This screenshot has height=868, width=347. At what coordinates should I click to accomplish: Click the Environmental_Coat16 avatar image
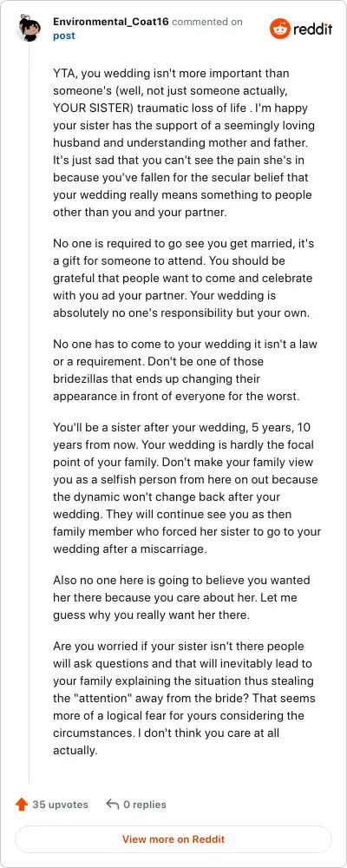(29, 28)
